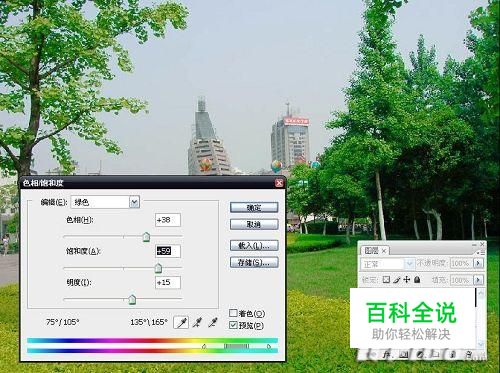Click the 饱和度 value field +59

click(x=168, y=251)
